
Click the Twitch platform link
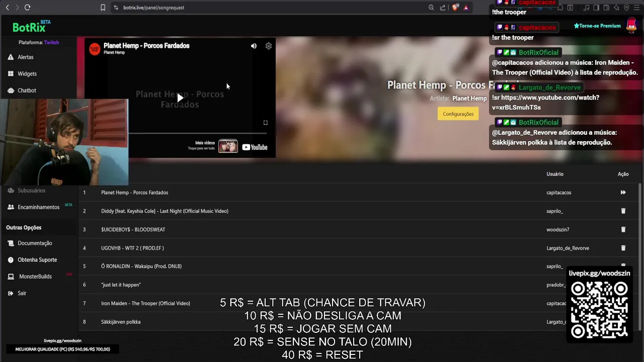point(51,43)
